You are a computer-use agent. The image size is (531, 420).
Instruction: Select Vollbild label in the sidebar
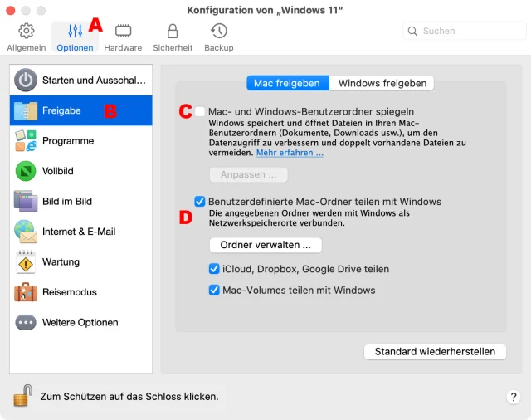(x=57, y=171)
